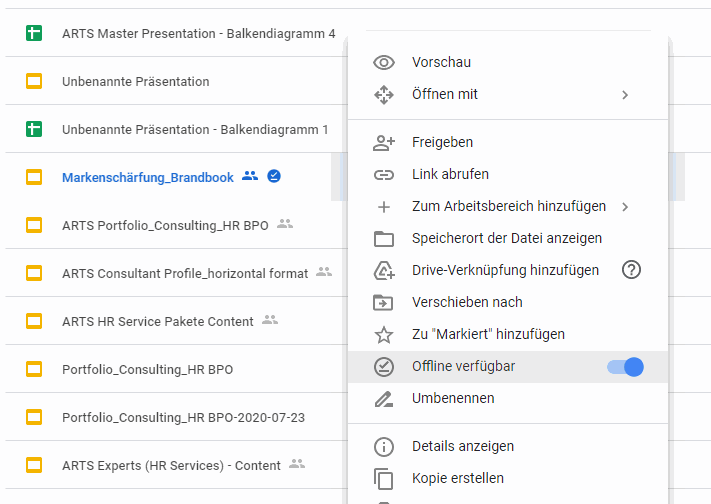The height and width of the screenshot is (504, 711).
Task: Click the add-person icon beside Freigeben
Action: tap(384, 142)
